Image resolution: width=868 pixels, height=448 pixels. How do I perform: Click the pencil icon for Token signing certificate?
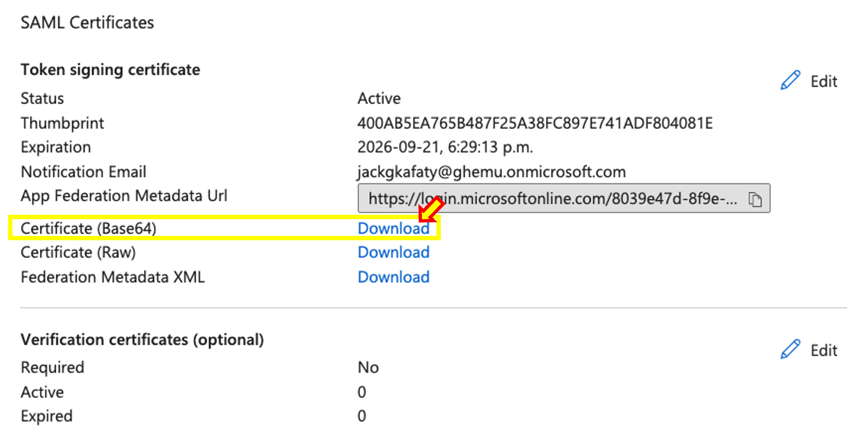pos(790,81)
